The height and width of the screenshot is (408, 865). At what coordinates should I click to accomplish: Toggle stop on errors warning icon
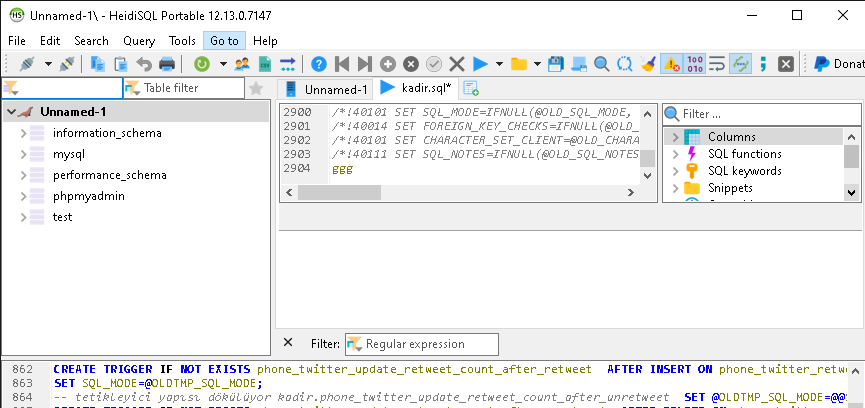(671, 64)
